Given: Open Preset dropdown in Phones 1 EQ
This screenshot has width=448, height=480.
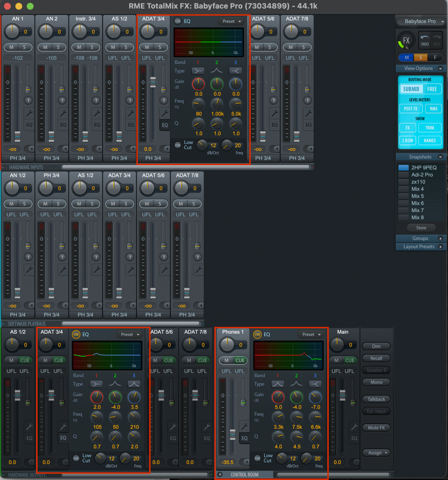Looking at the screenshot, I should pyautogui.click(x=311, y=334).
